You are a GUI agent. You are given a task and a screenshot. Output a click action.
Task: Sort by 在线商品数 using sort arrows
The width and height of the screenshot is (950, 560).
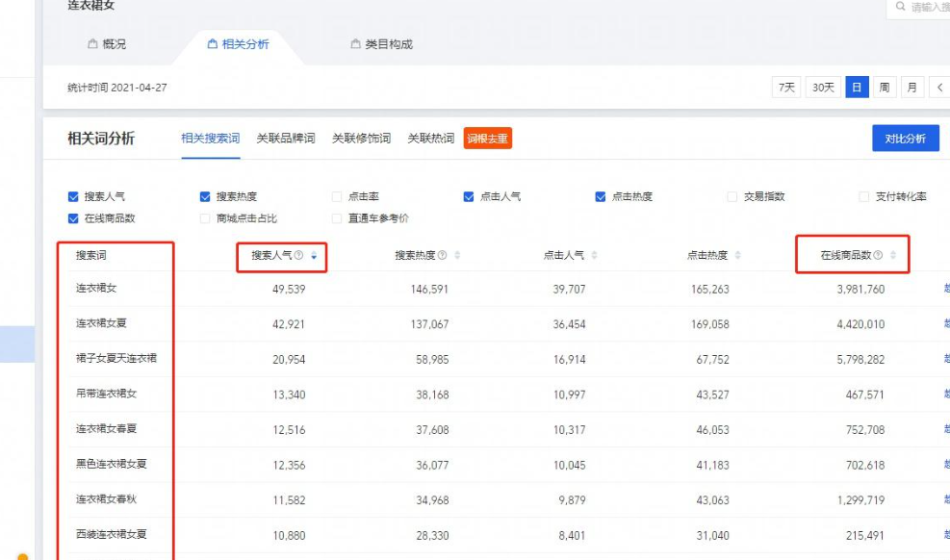893,256
